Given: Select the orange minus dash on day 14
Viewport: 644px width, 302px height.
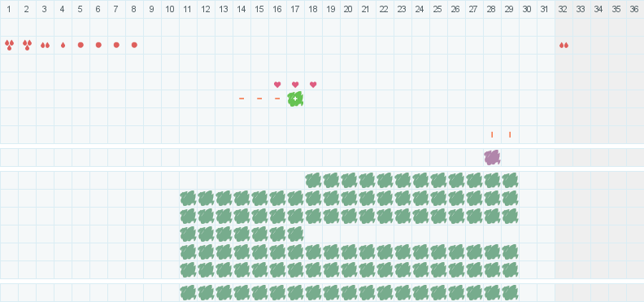Looking at the screenshot, I should [x=241, y=98].
